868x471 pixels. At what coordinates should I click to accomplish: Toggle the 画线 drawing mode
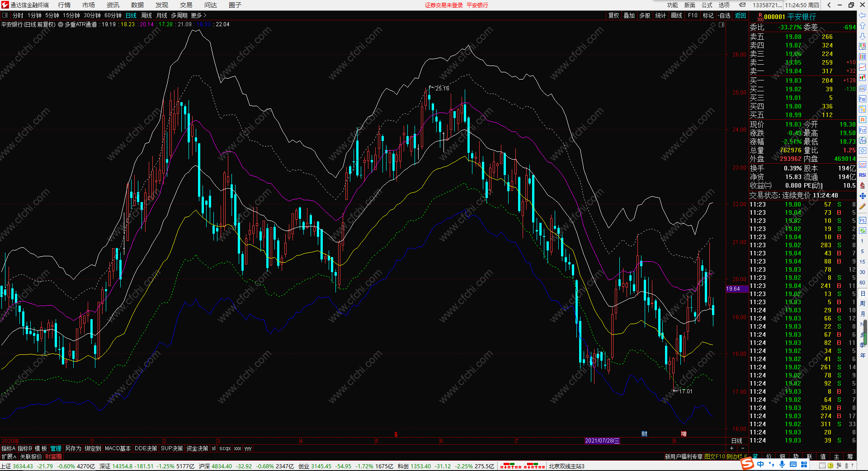click(676, 15)
